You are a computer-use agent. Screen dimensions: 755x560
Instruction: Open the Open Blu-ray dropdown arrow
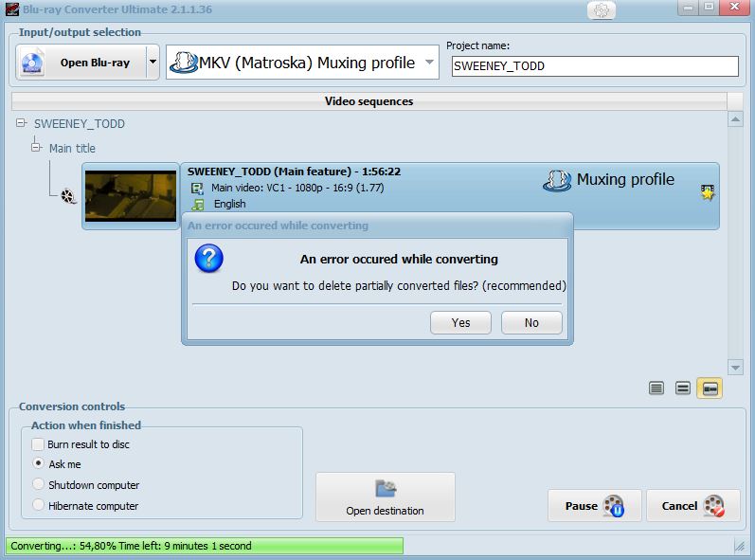coord(153,63)
